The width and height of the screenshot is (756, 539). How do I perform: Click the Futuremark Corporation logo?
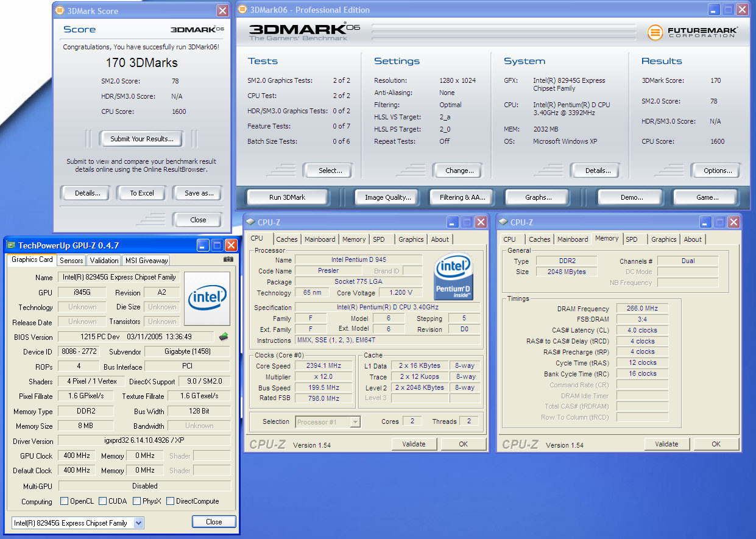pos(692,32)
